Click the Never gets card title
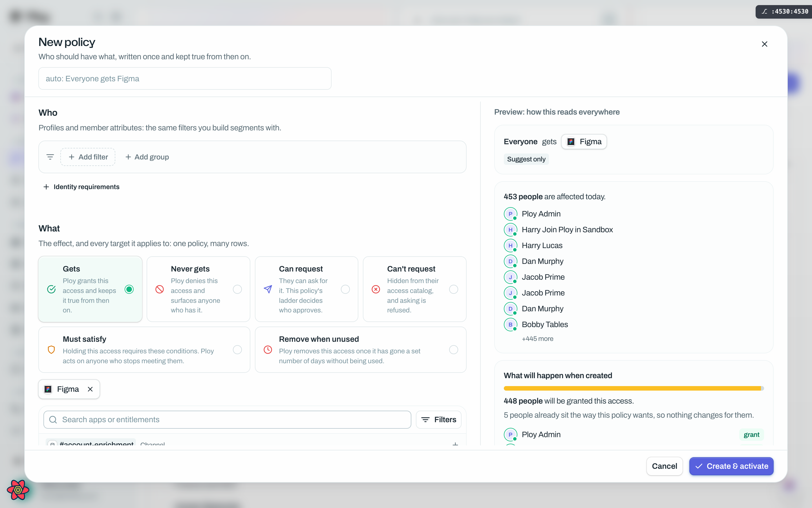 pyautogui.click(x=190, y=269)
